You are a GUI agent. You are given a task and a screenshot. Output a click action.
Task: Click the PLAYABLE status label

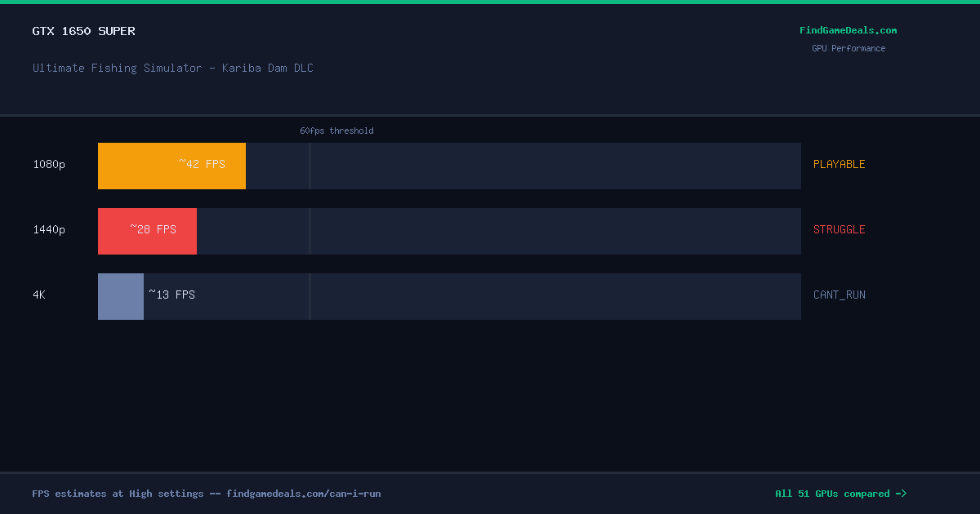tap(839, 164)
